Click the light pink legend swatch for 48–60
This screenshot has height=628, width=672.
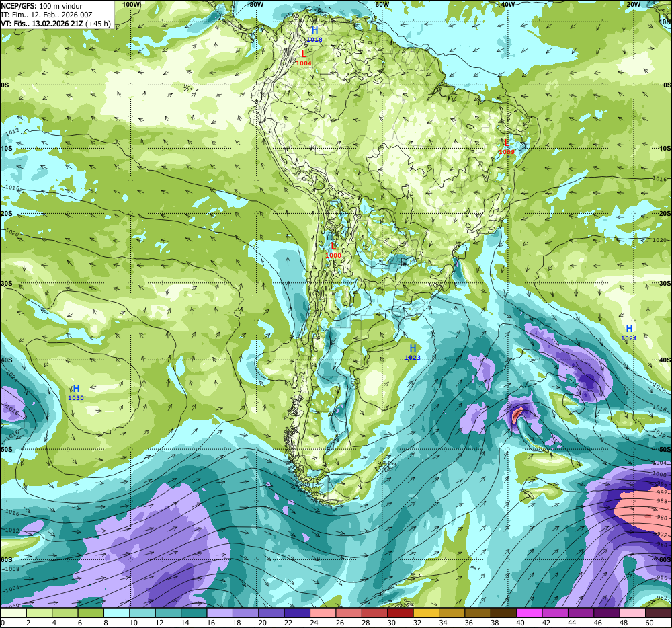pos(633,613)
